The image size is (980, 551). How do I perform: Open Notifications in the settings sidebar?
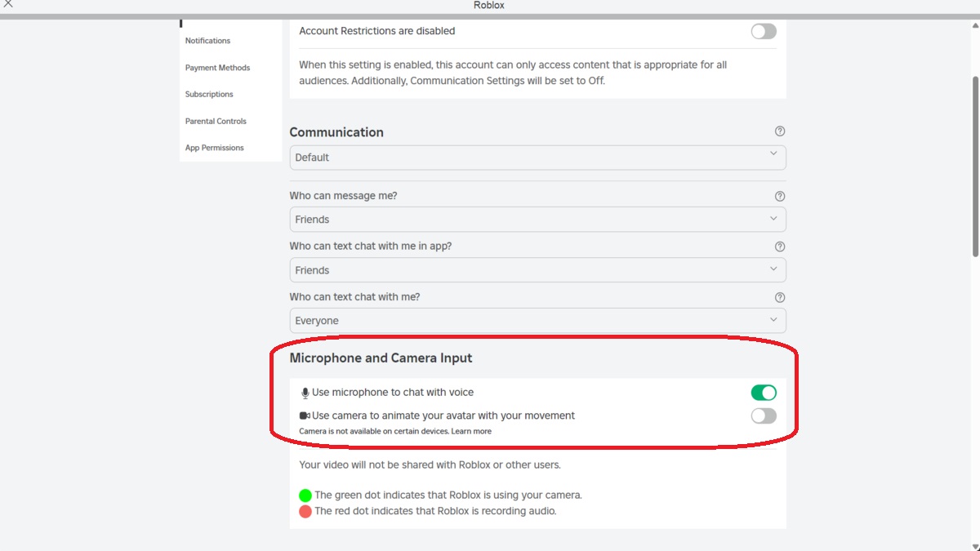pos(207,41)
